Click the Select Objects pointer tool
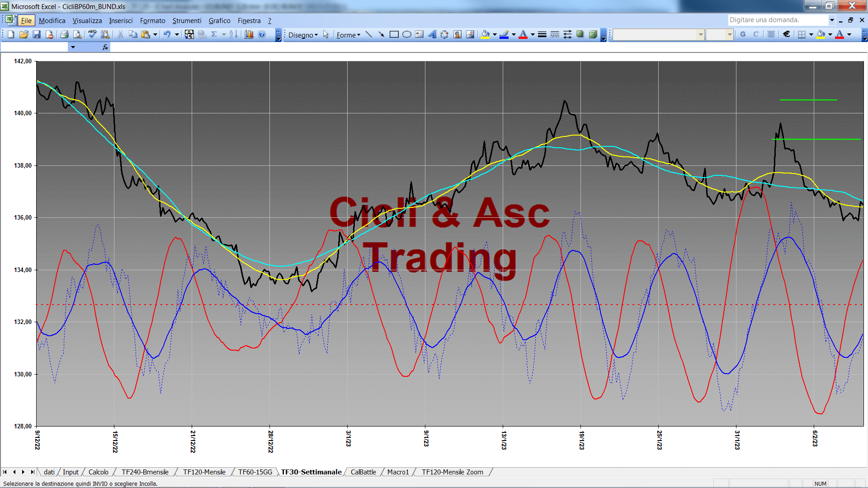868x488 pixels. click(x=326, y=34)
